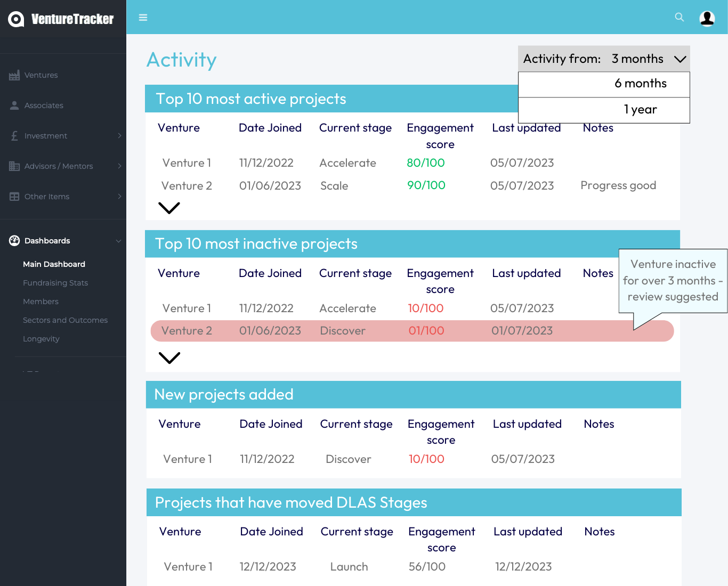Screen dimensions: 728x586
Task: Go to Sectors and Outcomes page
Action: click(65, 320)
